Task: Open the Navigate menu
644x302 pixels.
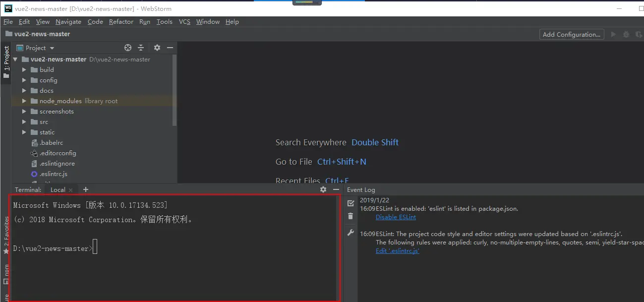Action: point(68,22)
